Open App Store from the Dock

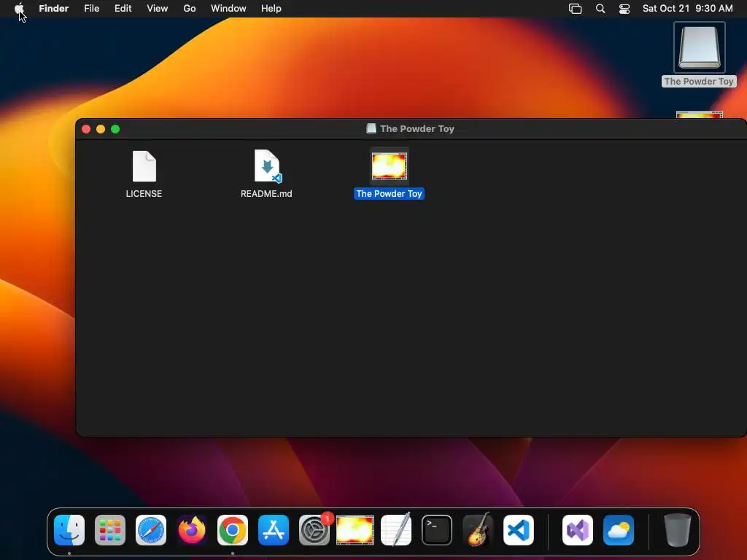point(274,530)
